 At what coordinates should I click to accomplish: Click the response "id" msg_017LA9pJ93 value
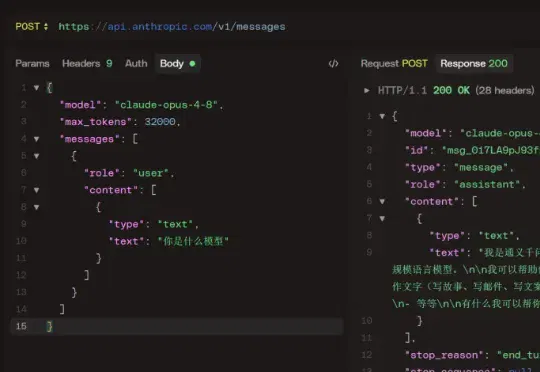tap(491, 150)
